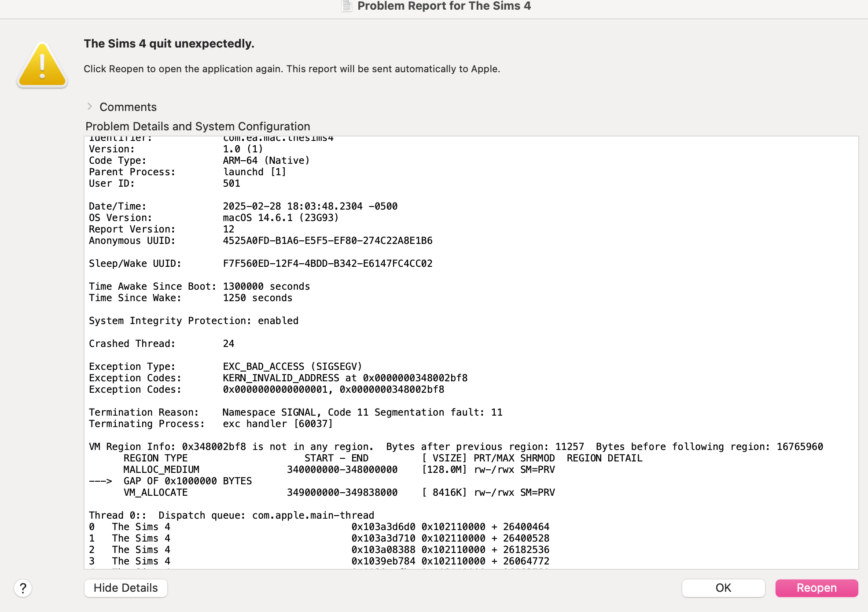Click the Anonymous UUID value
The image size is (868, 612).
(327, 240)
